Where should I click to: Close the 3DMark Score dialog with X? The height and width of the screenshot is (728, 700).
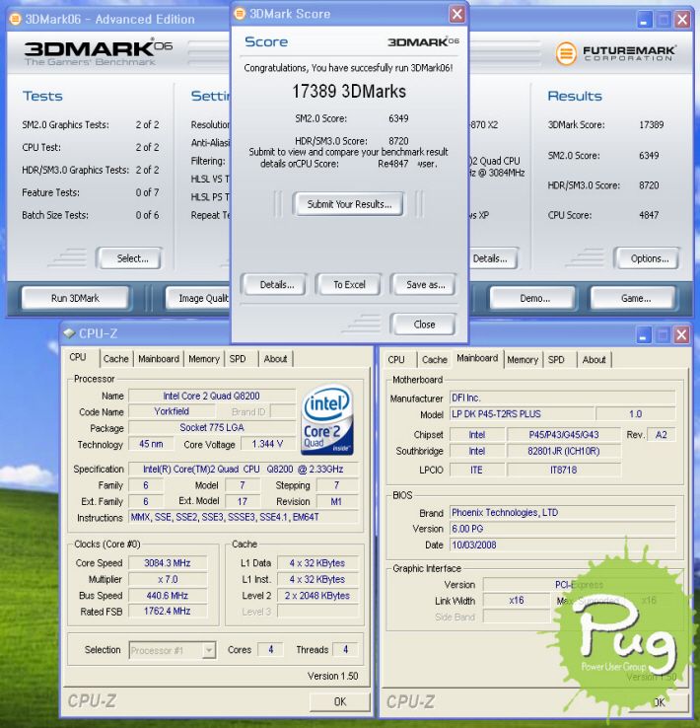coord(457,14)
